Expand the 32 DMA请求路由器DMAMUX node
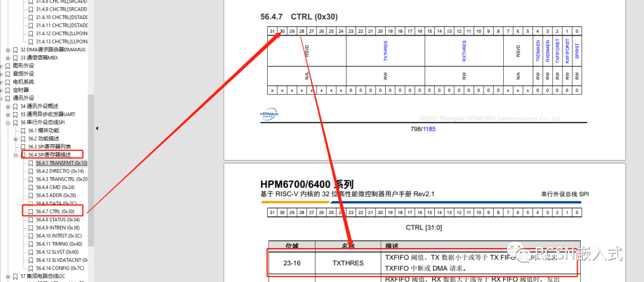 tap(8, 49)
